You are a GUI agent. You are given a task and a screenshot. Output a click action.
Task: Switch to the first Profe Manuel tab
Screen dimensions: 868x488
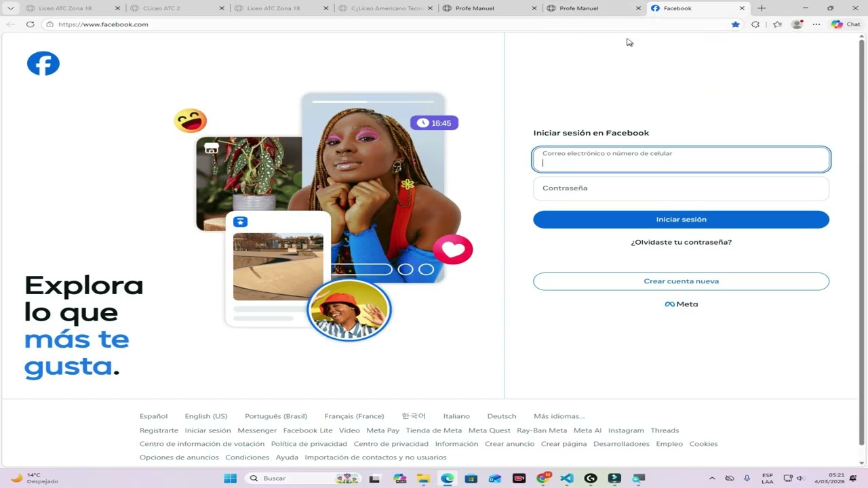[490, 8]
